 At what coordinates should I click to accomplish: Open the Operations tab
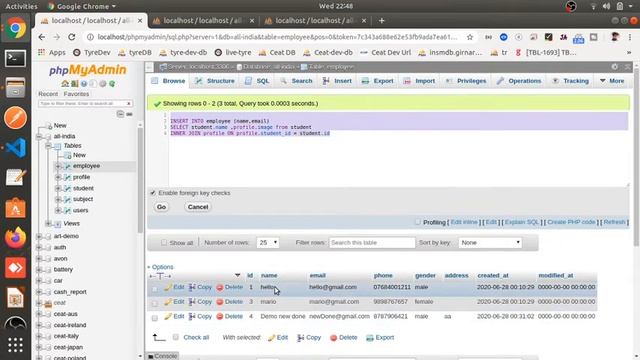pos(519,81)
